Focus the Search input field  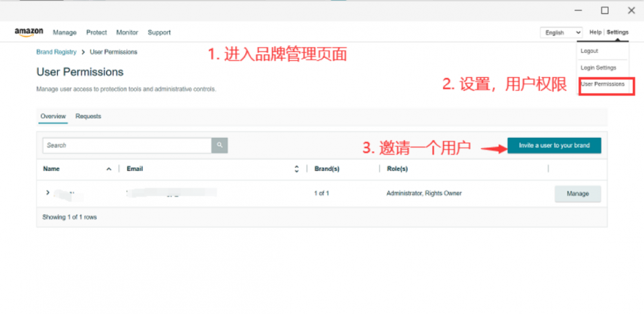[x=126, y=145]
